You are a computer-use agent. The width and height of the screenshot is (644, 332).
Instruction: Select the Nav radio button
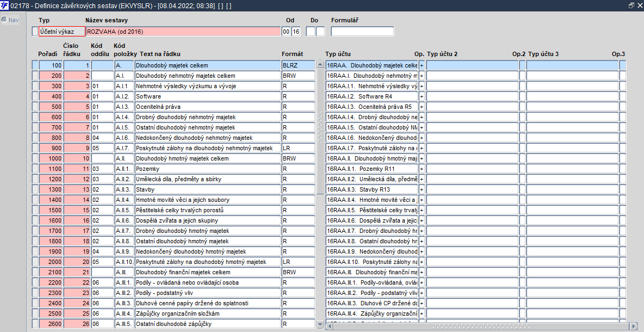[x=4, y=20]
